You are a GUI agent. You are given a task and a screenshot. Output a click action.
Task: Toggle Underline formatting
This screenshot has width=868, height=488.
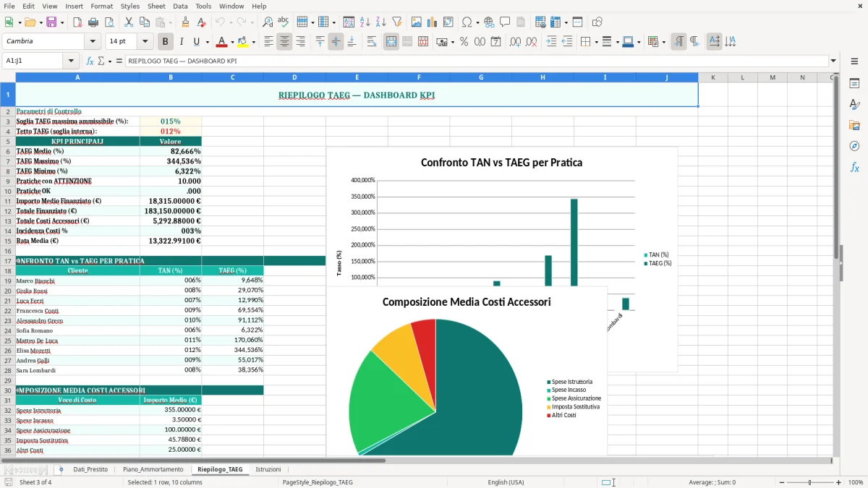coord(196,42)
